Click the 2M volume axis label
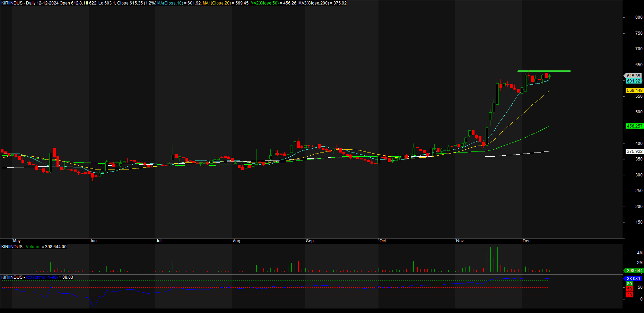Screen dimensions: 644x313 [x=639, y=263]
